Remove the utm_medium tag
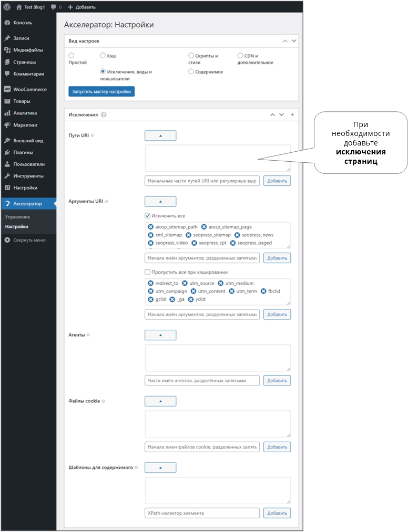 tap(220, 283)
